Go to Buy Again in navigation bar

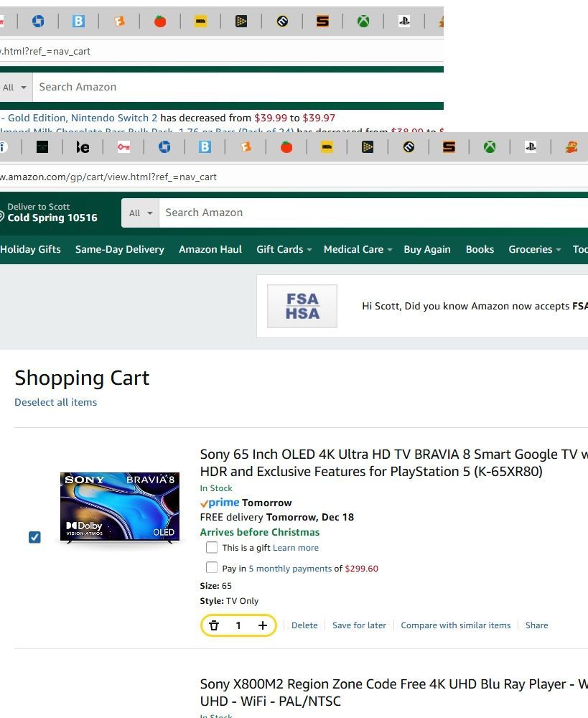tap(427, 250)
